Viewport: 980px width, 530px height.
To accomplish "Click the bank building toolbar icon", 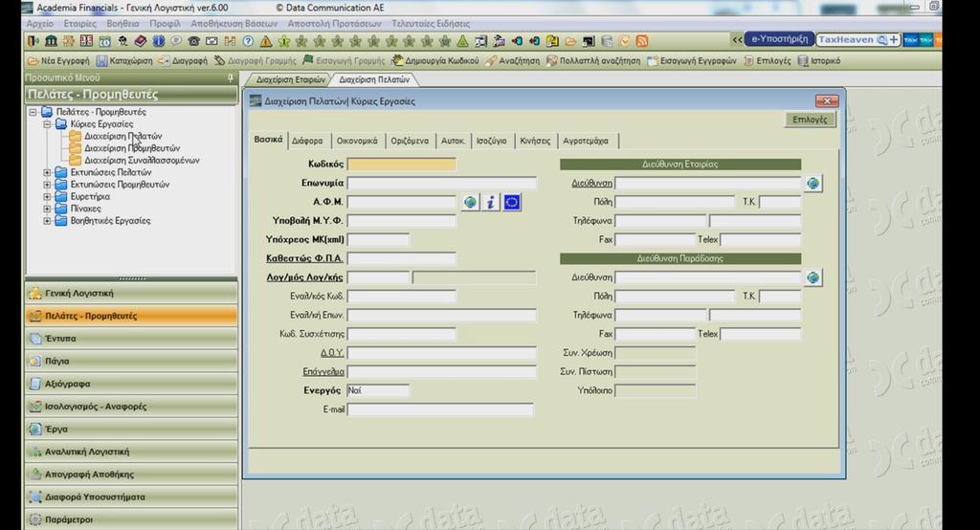I will click(x=52, y=41).
